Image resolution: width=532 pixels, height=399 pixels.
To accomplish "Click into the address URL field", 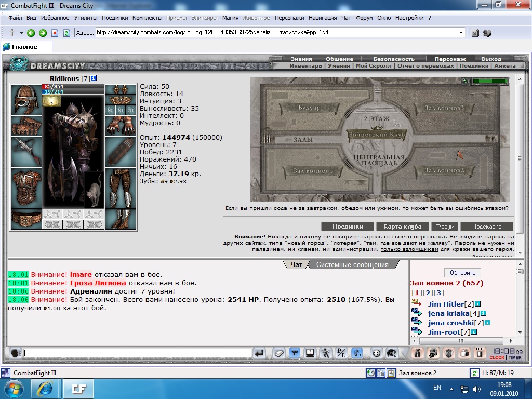I will (276, 33).
